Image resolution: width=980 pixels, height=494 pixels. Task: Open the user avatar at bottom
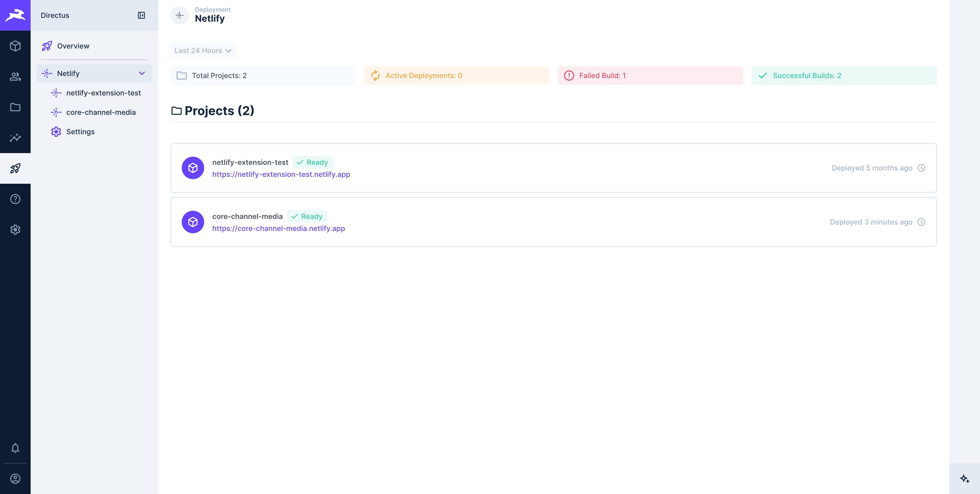pyautogui.click(x=15, y=478)
